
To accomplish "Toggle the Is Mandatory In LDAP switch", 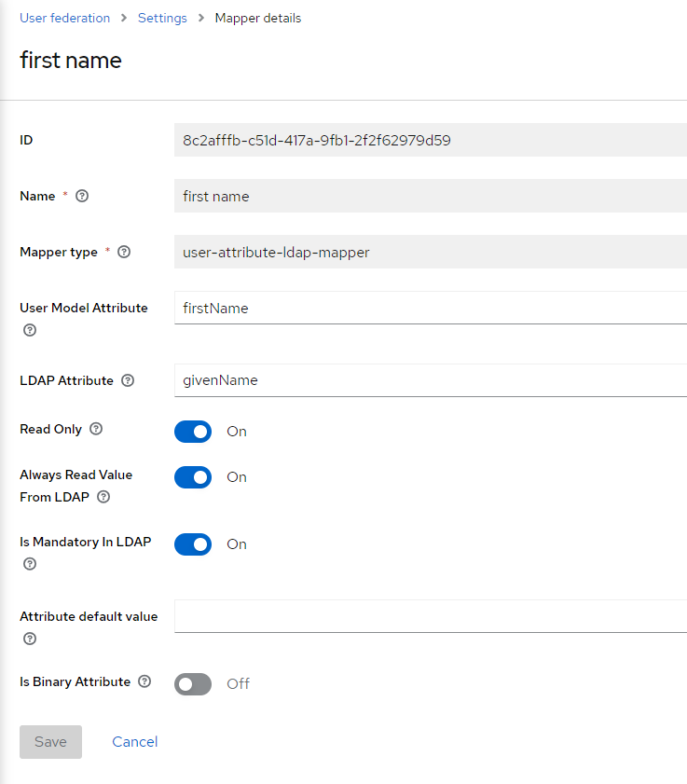I will coord(193,544).
